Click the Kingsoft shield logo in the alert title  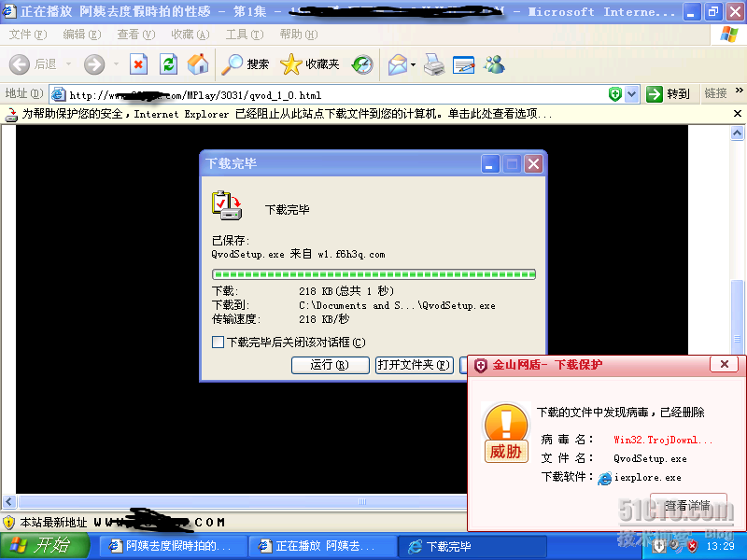click(480, 365)
